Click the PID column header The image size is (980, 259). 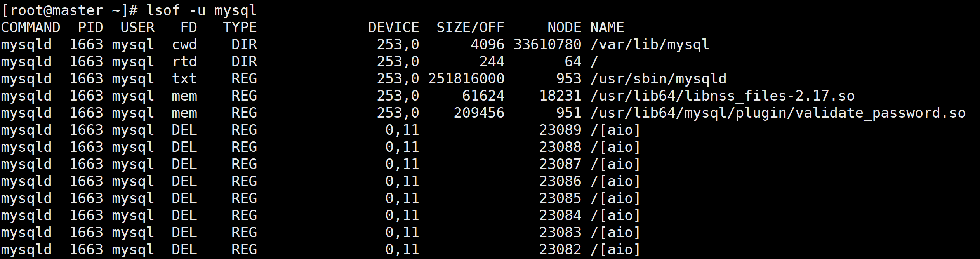(x=90, y=28)
